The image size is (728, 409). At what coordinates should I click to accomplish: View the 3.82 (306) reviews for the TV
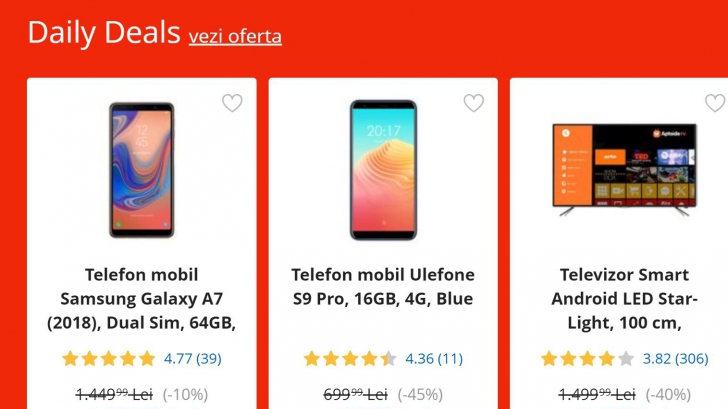[675, 358]
